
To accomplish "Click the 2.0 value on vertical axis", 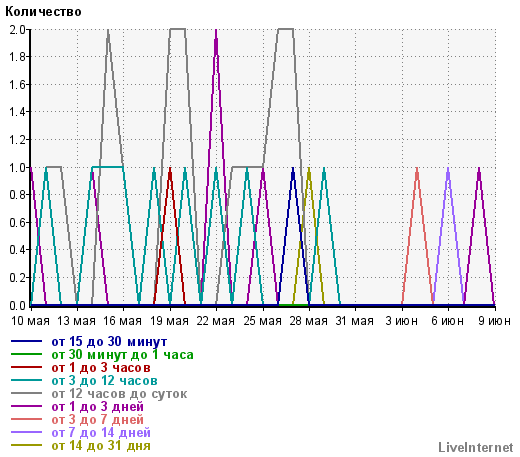I will (x=18, y=30).
